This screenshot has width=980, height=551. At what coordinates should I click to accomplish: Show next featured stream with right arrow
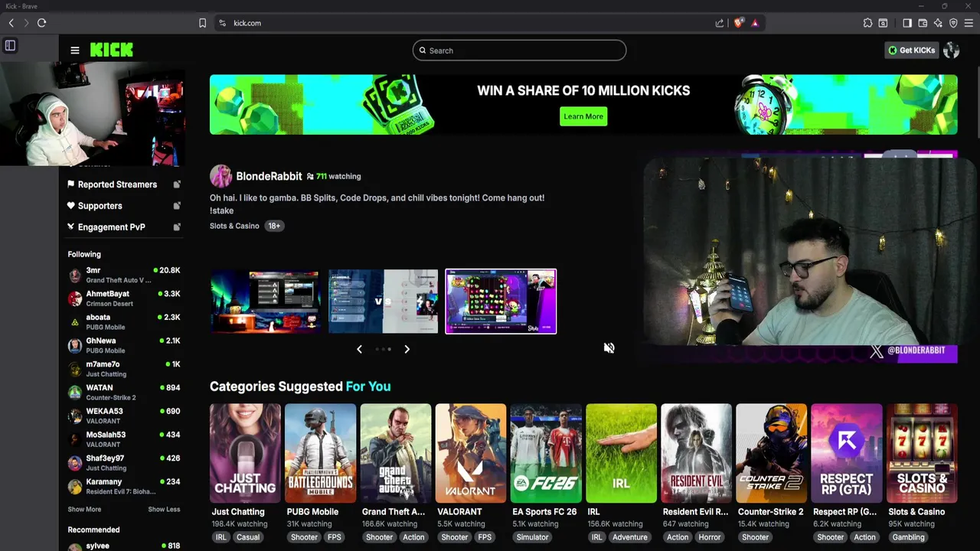pos(407,349)
